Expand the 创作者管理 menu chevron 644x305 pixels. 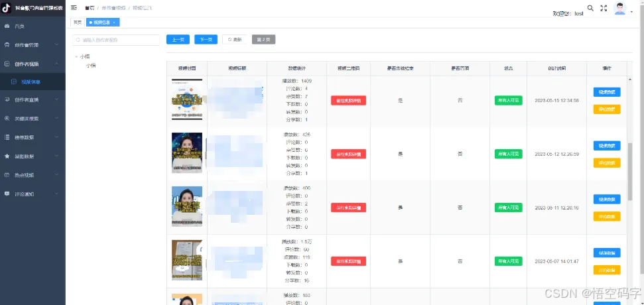pos(56,45)
